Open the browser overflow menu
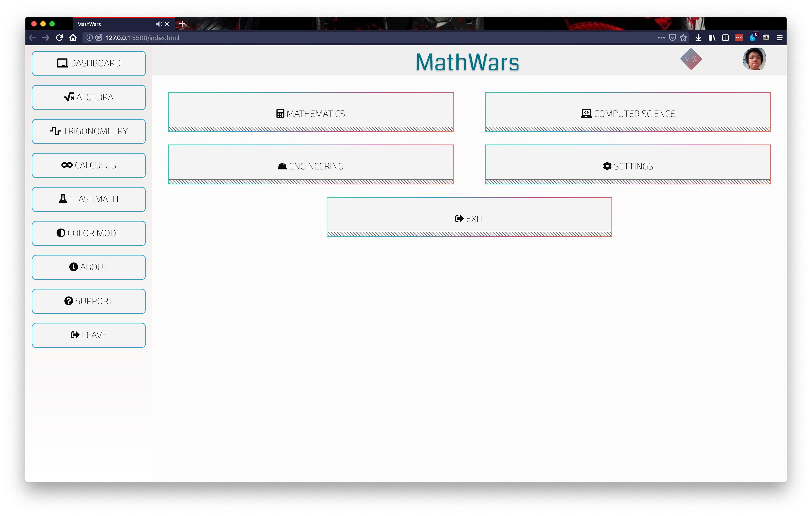Image resolution: width=812 pixels, height=516 pixels. pyautogui.click(x=780, y=37)
